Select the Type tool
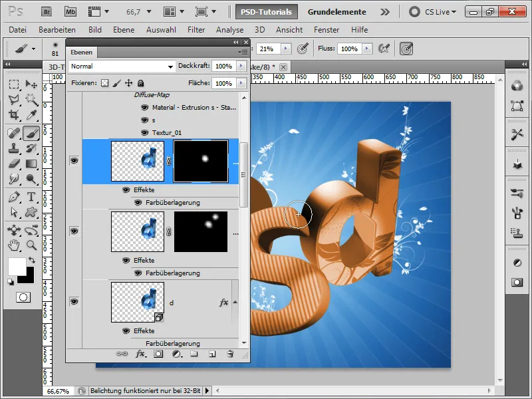This screenshot has height=399, width=532. pos(31,197)
